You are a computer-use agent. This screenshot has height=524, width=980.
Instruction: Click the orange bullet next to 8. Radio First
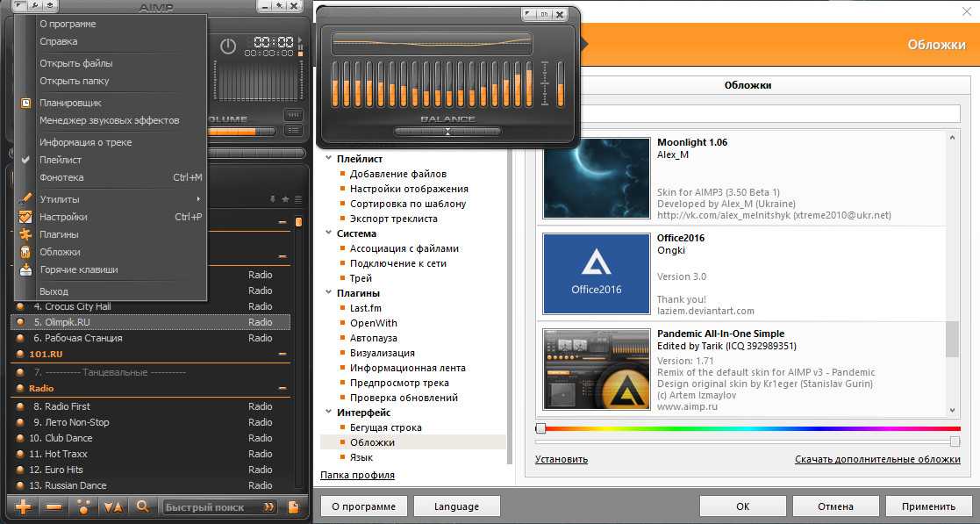[x=21, y=406]
